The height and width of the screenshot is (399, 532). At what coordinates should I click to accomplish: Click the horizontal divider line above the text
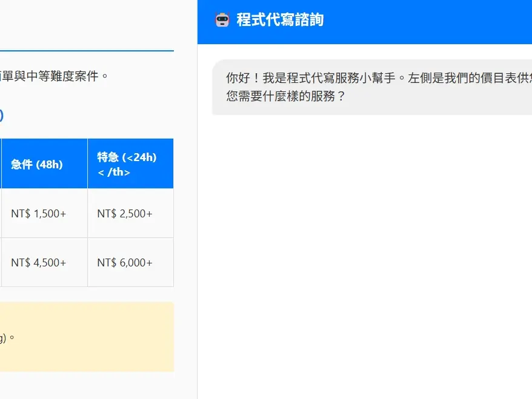pos(87,51)
